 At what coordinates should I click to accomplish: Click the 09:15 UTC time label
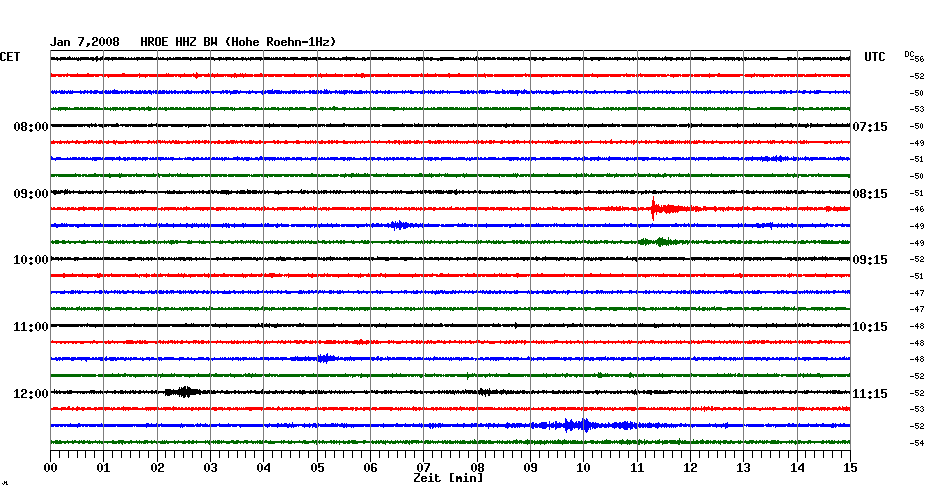(x=870, y=260)
